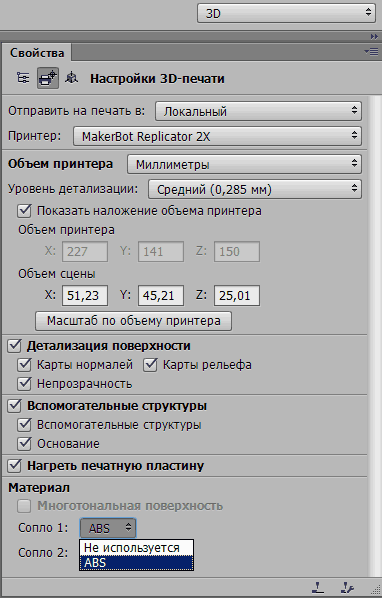Collapse the panel with double-arrow icon

pos(374,37)
